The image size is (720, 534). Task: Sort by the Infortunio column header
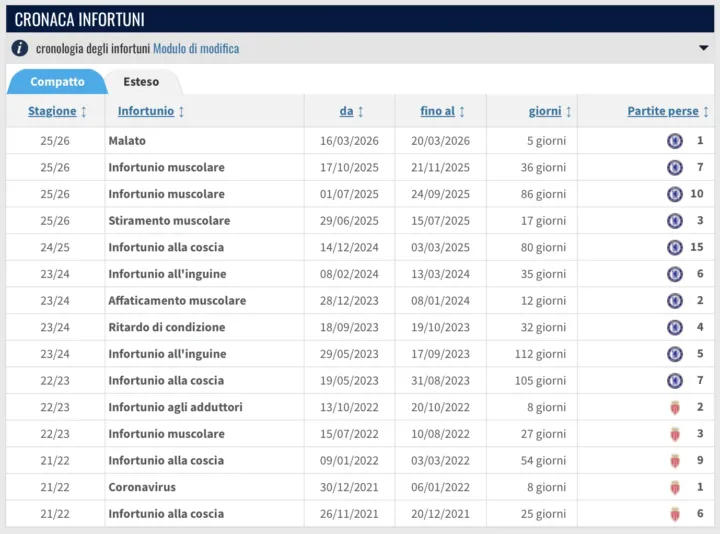point(146,111)
